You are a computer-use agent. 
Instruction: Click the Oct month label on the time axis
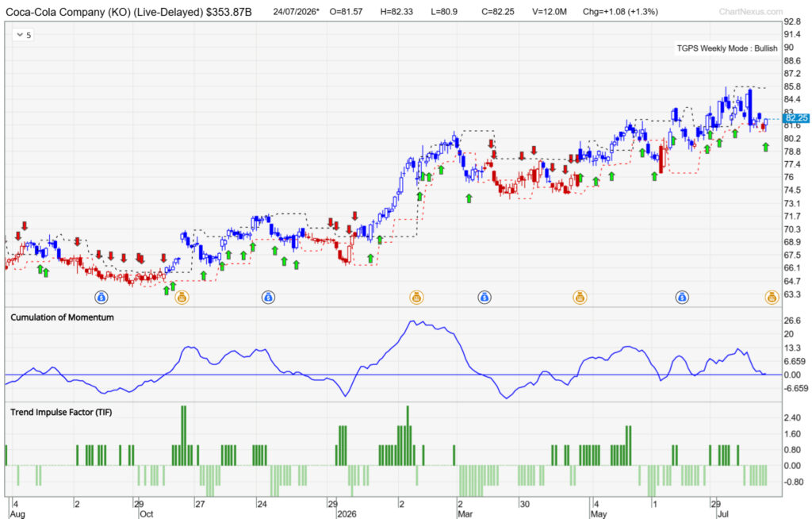click(x=147, y=513)
